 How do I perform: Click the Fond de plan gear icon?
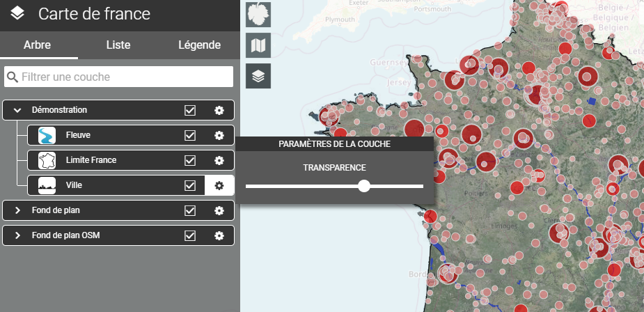pos(219,210)
